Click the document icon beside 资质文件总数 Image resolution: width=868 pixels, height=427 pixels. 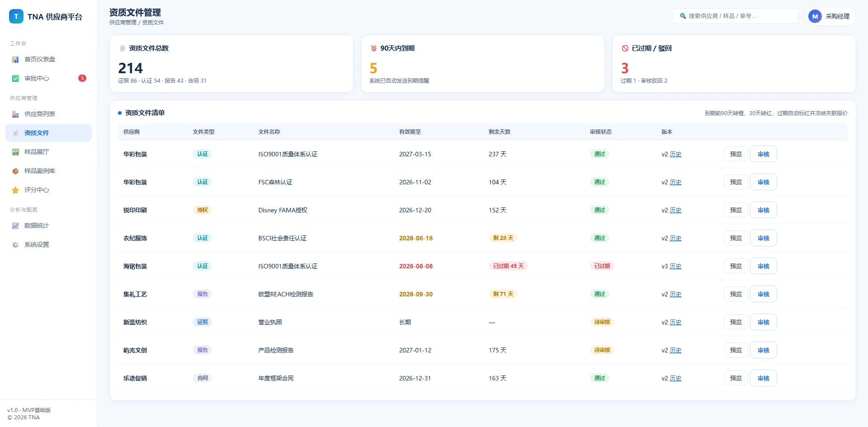tap(122, 48)
